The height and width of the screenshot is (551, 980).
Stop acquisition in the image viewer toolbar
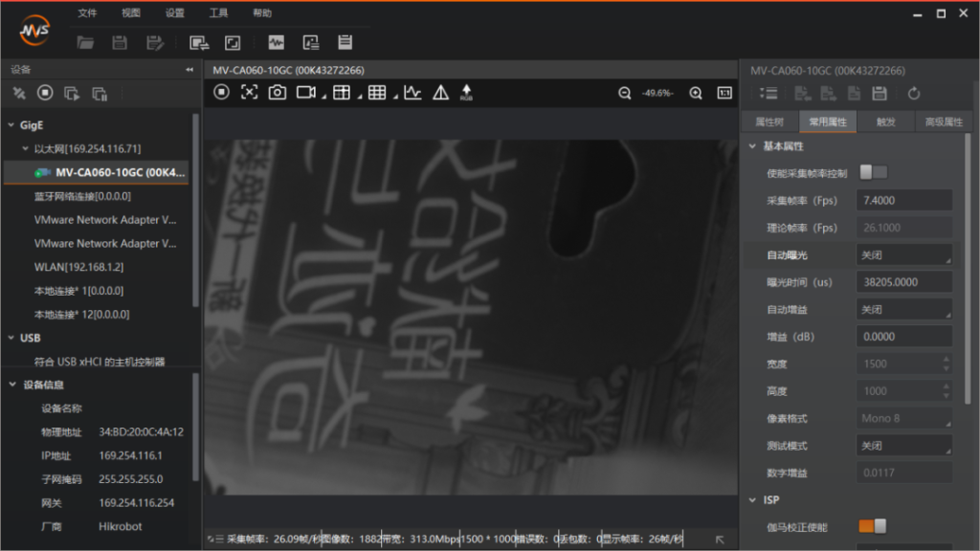point(222,93)
